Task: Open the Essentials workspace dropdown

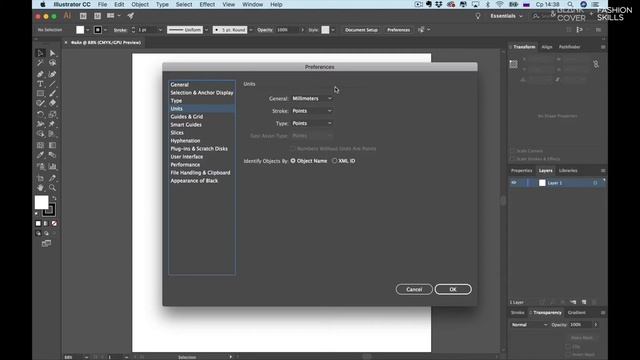Action: pos(506,16)
